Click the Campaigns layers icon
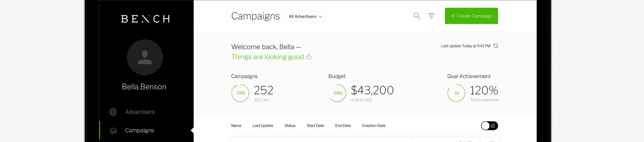The height and width of the screenshot is (142, 644). click(x=113, y=130)
